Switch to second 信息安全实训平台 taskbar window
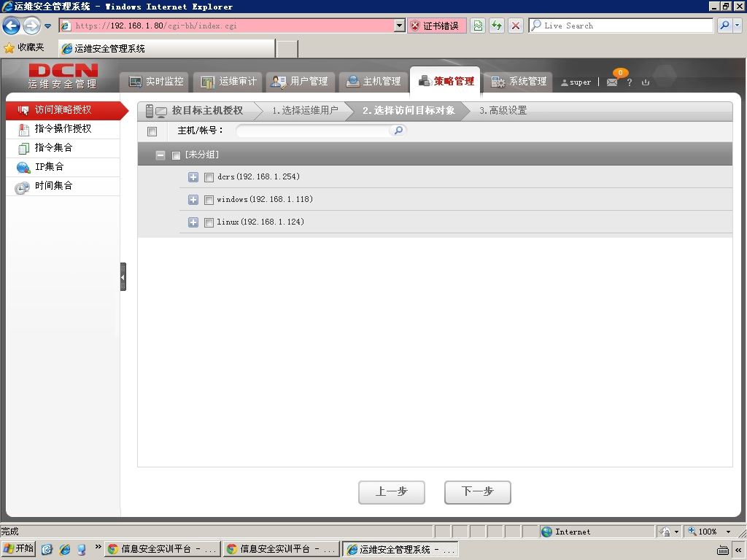This screenshot has height=560, width=747. (x=281, y=549)
